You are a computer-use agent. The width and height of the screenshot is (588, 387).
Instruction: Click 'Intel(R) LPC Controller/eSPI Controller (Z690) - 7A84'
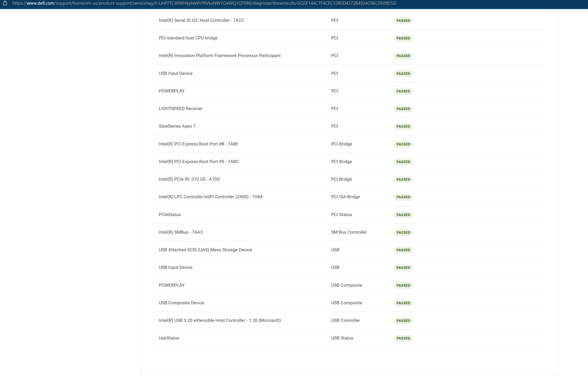211,197
